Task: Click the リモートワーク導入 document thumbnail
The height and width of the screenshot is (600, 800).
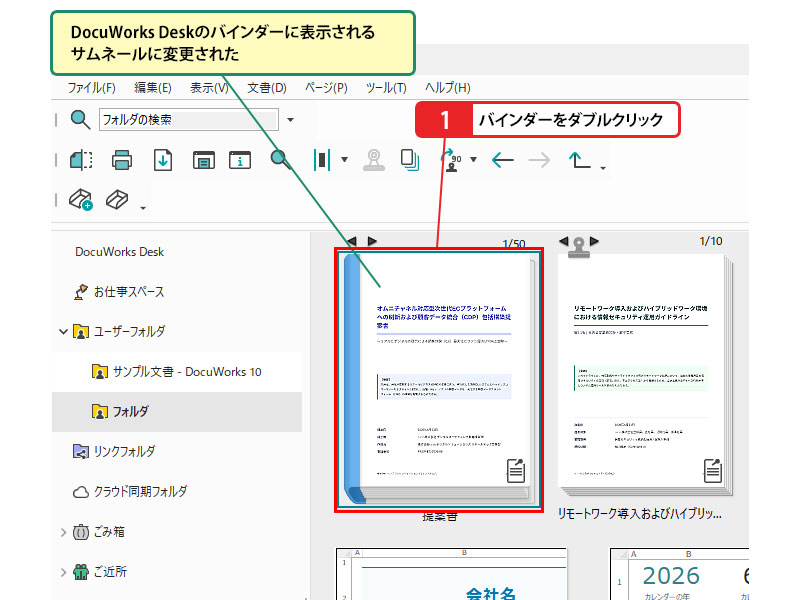Action: [645, 375]
